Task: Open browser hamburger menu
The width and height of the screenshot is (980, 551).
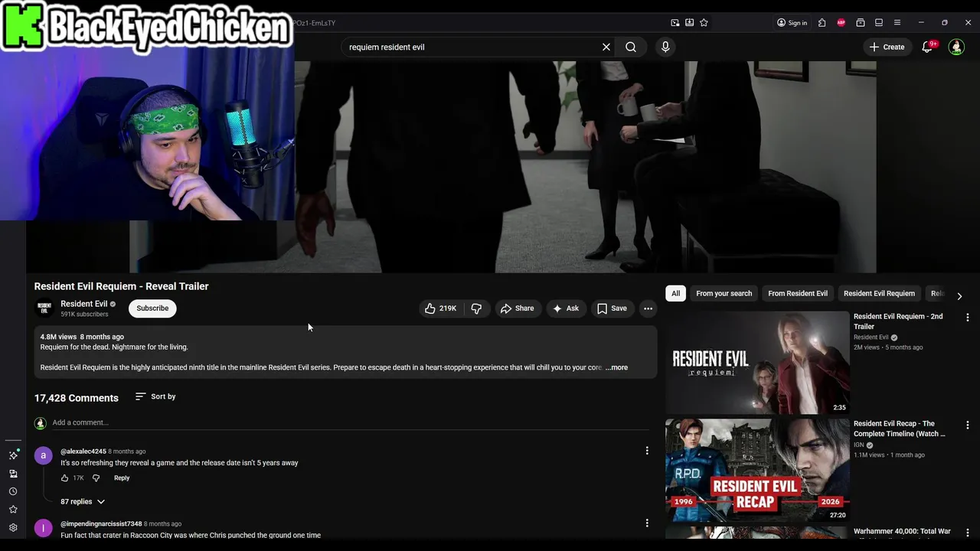Action: [x=897, y=23]
